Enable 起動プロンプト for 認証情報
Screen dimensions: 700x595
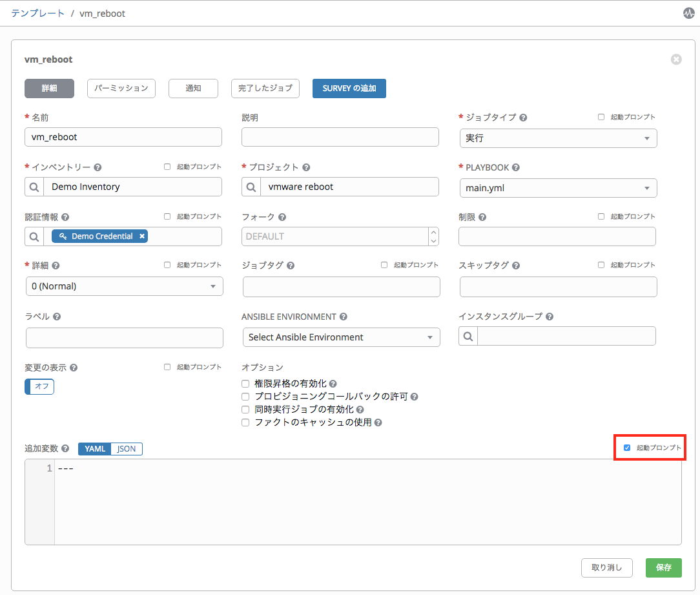click(x=167, y=216)
